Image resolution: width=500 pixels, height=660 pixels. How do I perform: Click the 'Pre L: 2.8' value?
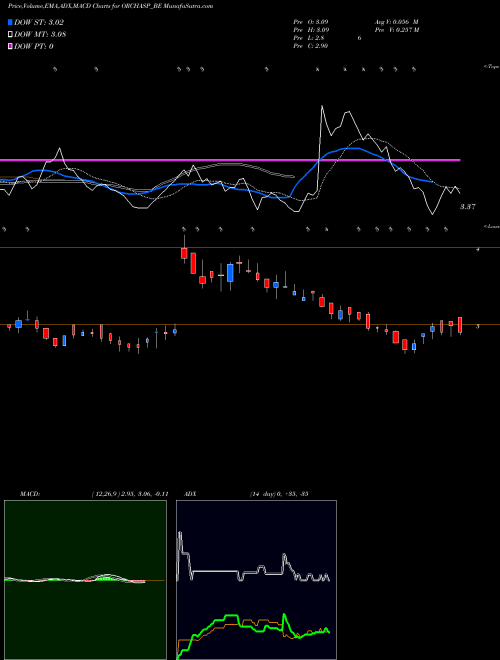tap(309, 38)
